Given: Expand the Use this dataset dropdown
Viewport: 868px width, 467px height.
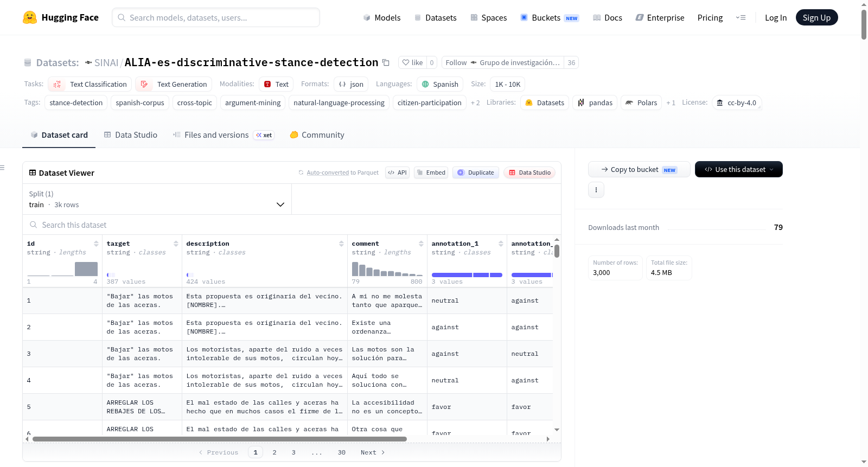Looking at the screenshot, I should pyautogui.click(x=738, y=169).
